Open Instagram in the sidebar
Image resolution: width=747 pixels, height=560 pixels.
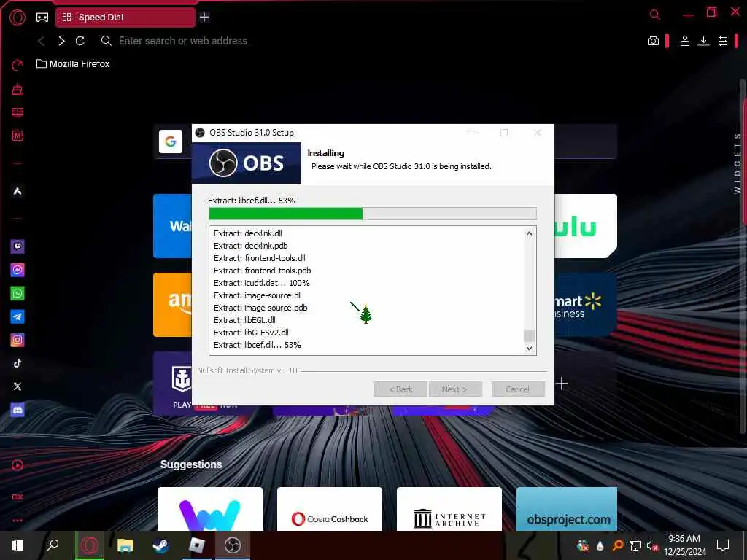18,340
